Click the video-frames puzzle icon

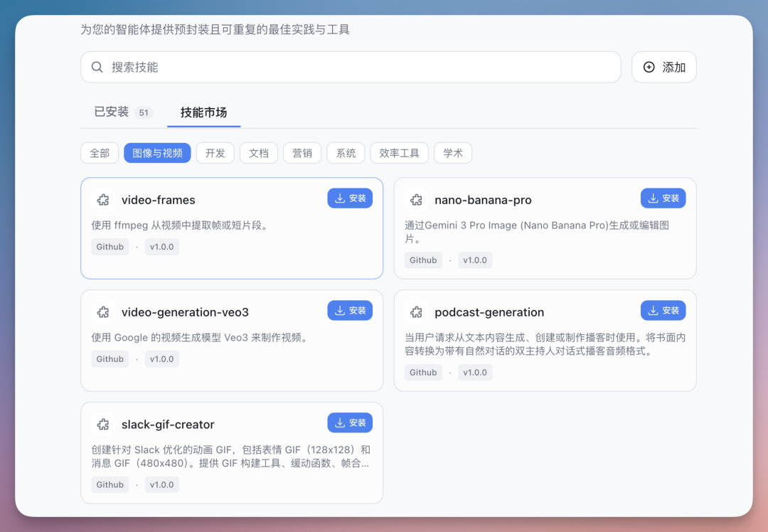[102, 200]
